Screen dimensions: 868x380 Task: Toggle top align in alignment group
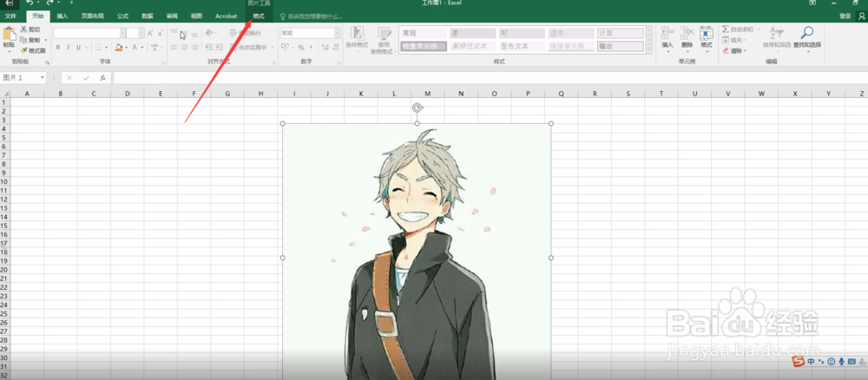pyautogui.click(x=174, y=33)
